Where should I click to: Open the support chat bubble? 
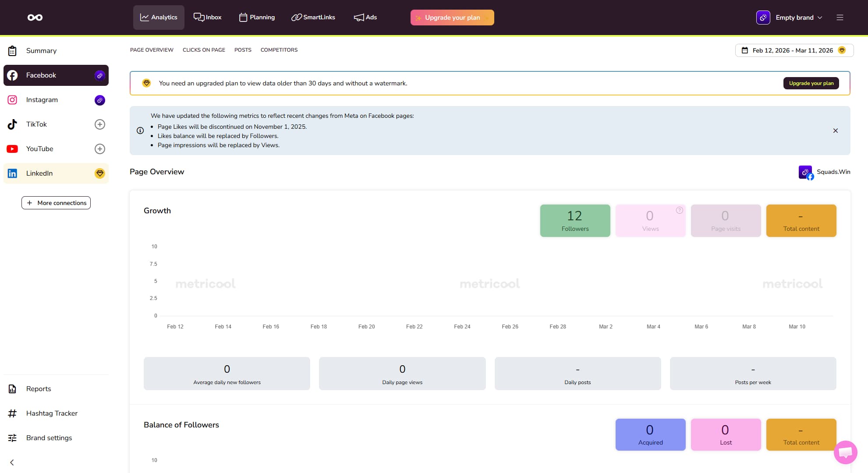pos(846,452)
